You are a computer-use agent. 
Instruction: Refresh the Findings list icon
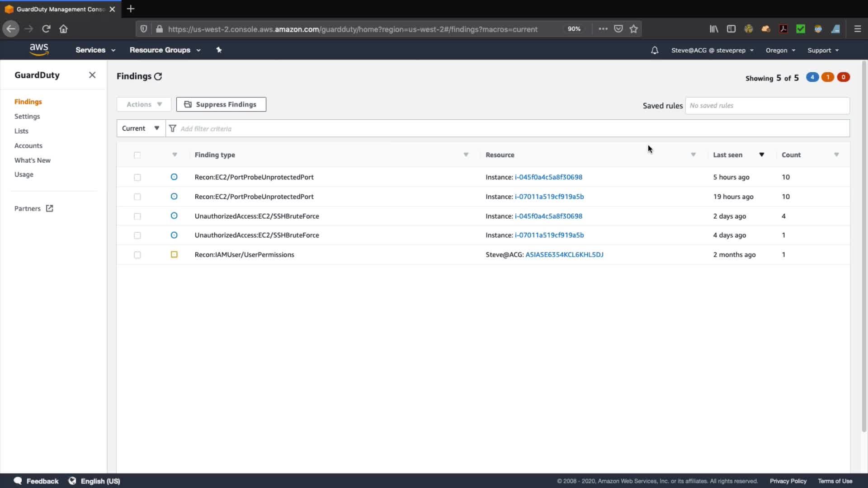tap(158, 76)
